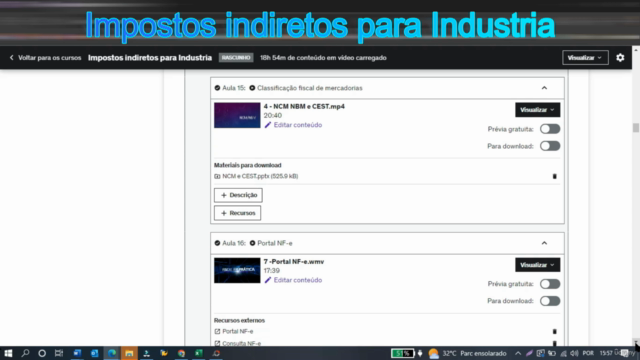
Task: Click the battery 51% indicator
Action: [x=403, y=353]
